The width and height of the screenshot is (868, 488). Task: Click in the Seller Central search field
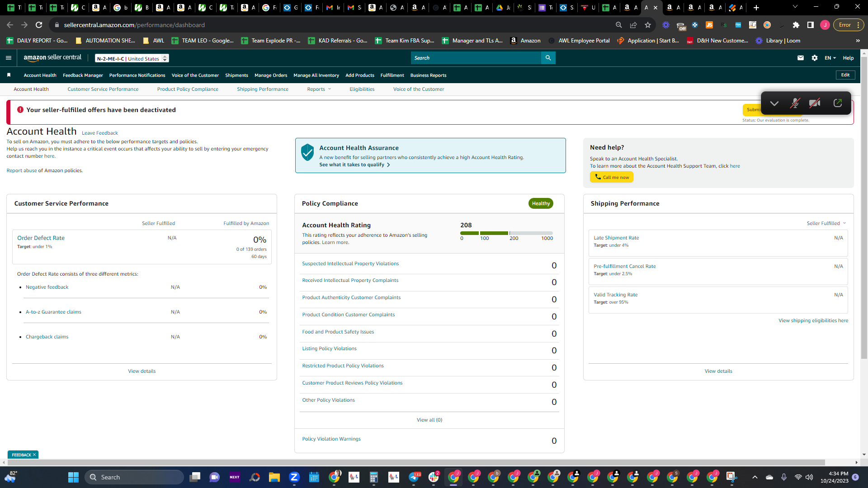[476, 58]
